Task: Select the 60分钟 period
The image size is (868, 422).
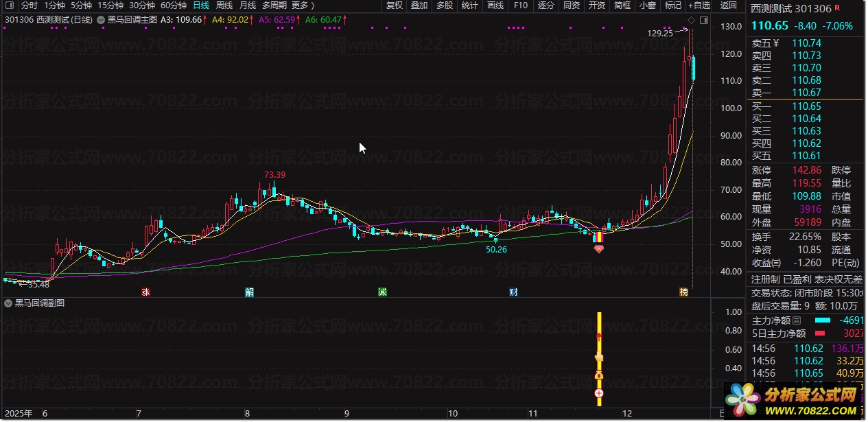Action: [x=174, y=5]
